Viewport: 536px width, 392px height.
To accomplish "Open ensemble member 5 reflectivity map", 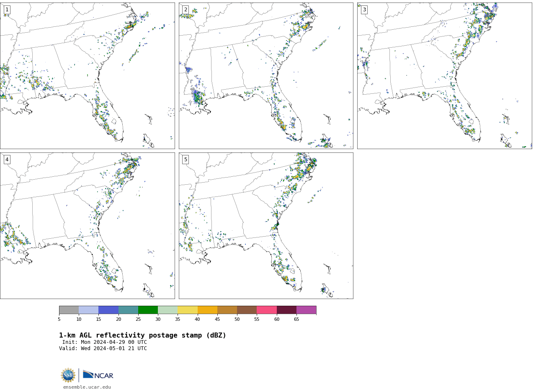I will coord(266,226).
